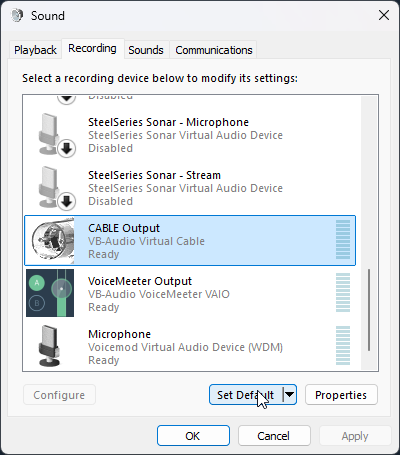Select the CABLE Output device icon
400x455 pixels.
point(53,239)
